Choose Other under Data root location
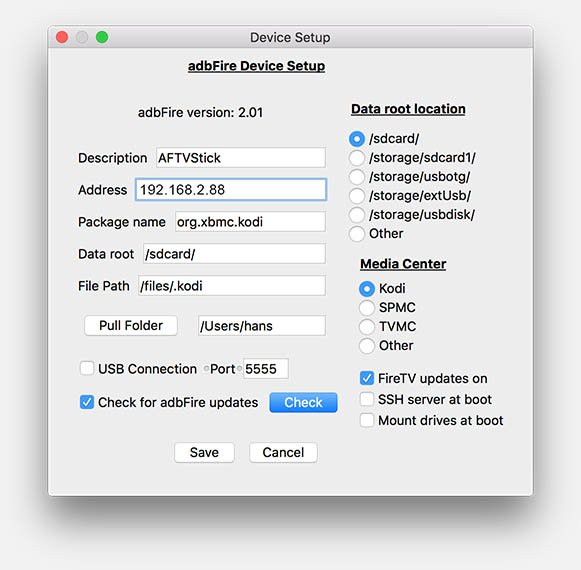This screenshot has height=570, width=581. (356, 234)
